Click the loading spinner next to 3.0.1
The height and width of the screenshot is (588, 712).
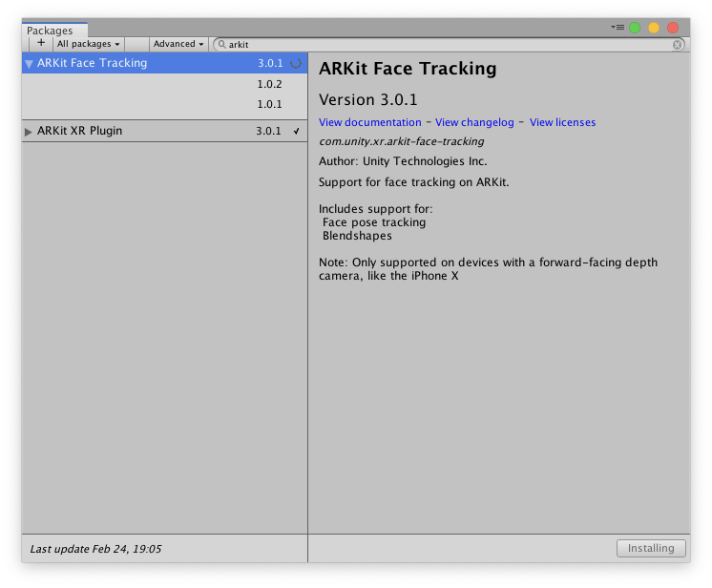pyautogui.click(x=296, y=63)
